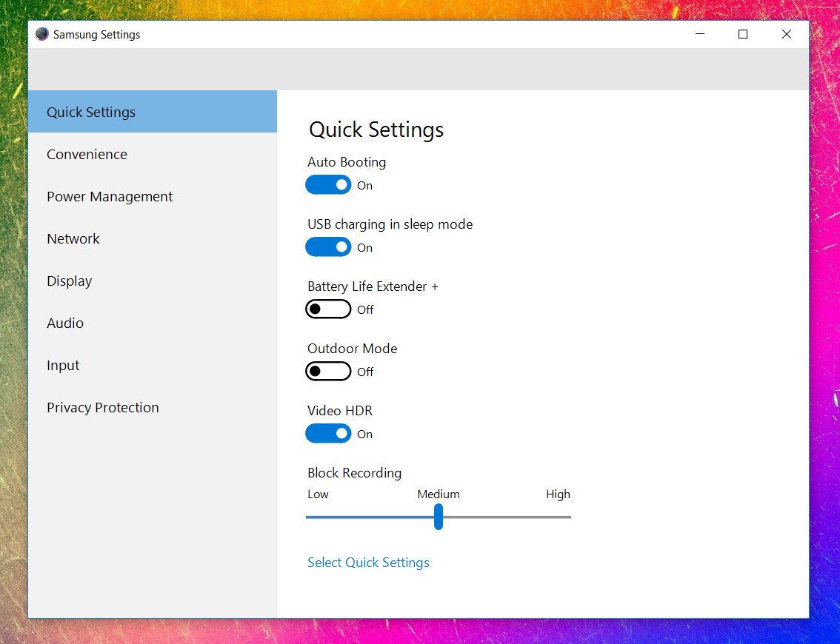
Task: Disable USB charging in sleep mode switch
Action: [x=328, y=247]
